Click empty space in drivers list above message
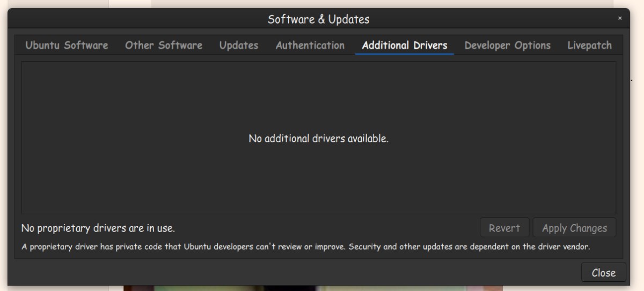This screenshot has width=644, height=291. [318, 91]
